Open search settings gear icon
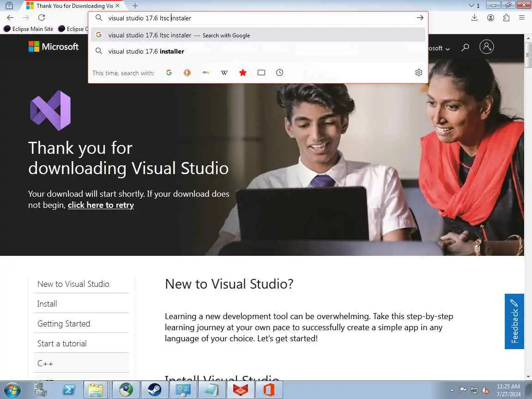 [x=419, y=73]
